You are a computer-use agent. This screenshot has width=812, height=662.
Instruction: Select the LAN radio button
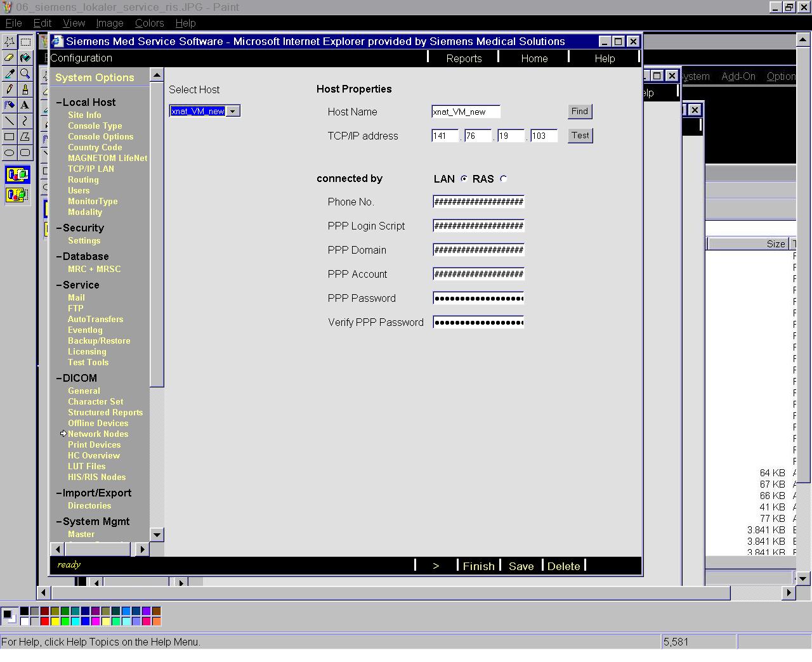pos(464,179)
